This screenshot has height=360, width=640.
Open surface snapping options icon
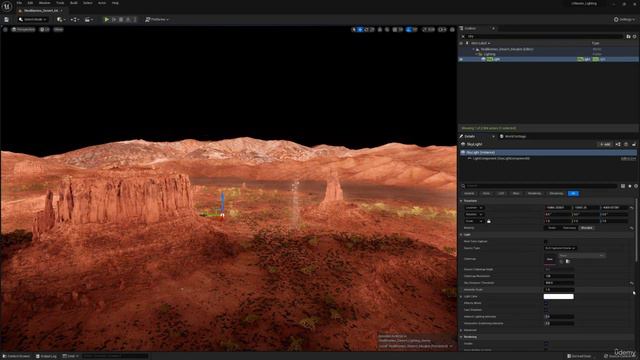(387, 29)
